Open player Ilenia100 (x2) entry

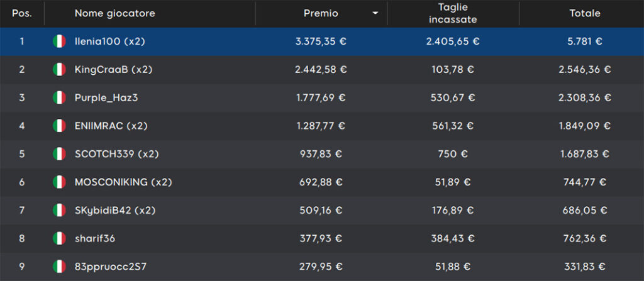109,41
